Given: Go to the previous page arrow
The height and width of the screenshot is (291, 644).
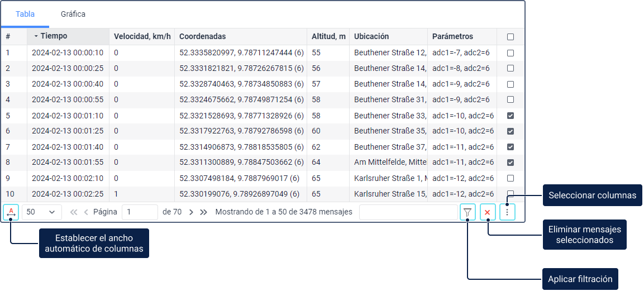Looking at the screenshot, I should click(x=86, y=212).
